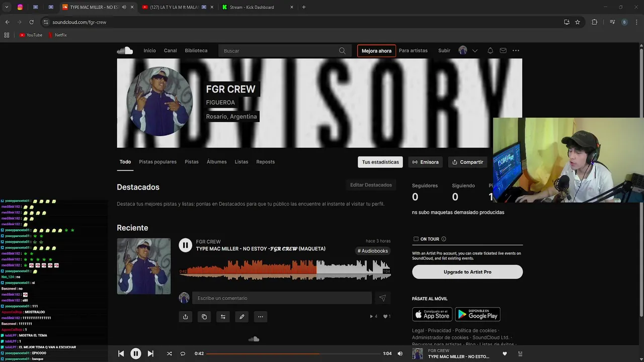
Task: Select the Reposts tab
Action: [x=266, y=162]
